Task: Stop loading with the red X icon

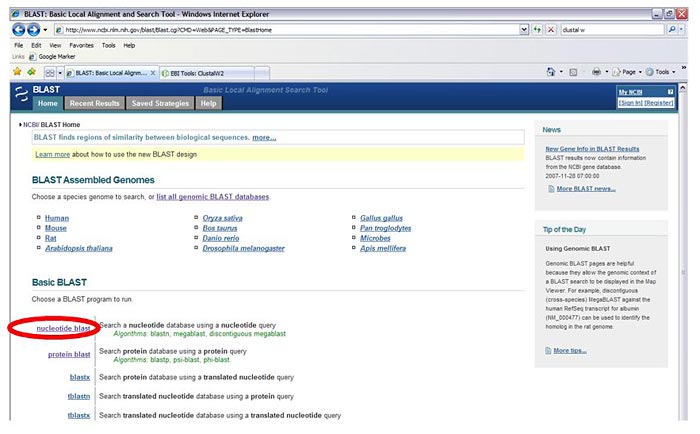Action: pyautogui.click(x=551, y=30)
